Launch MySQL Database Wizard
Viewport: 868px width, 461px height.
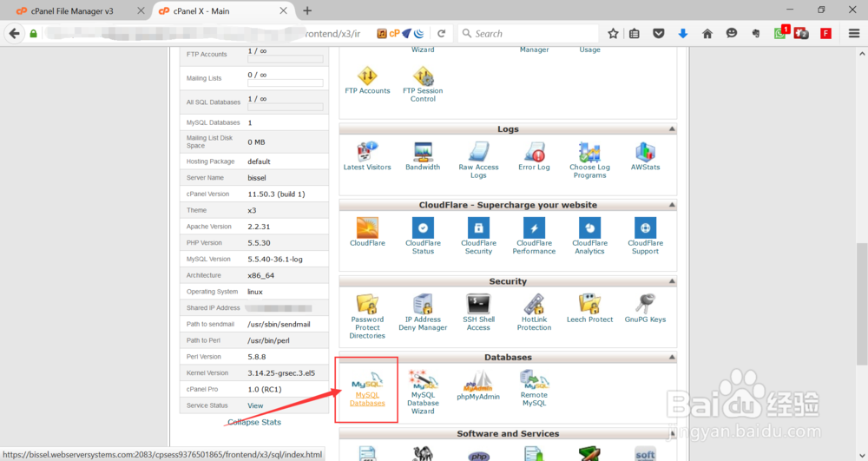click(423, 392)
